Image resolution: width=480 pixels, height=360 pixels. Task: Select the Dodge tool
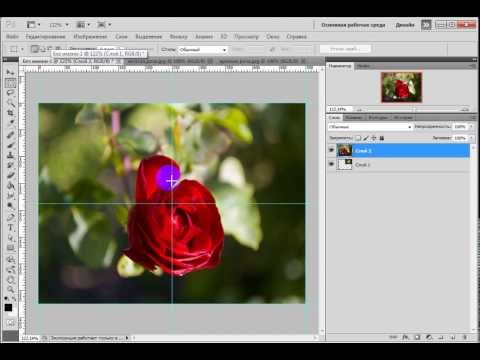click(x=10, y=205)
